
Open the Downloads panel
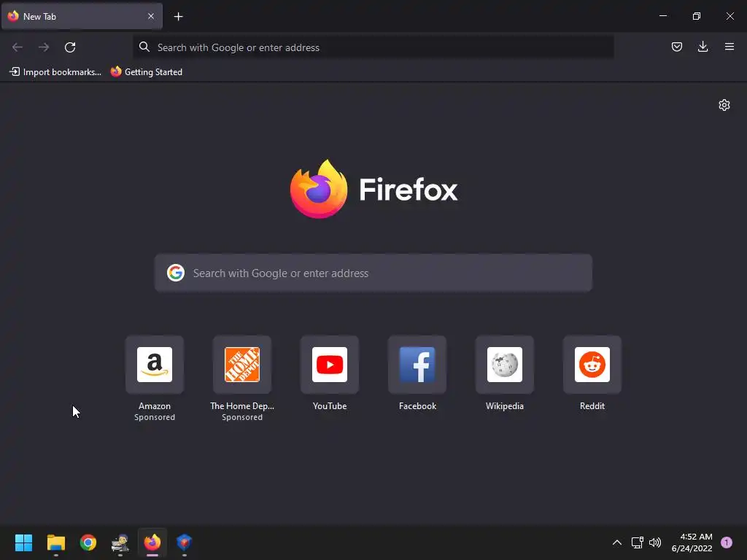[x=703, y=47]
